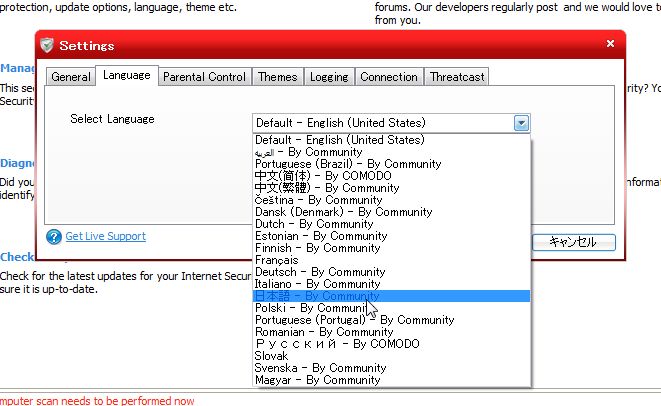Open the Themes tab

pos(278,77)
